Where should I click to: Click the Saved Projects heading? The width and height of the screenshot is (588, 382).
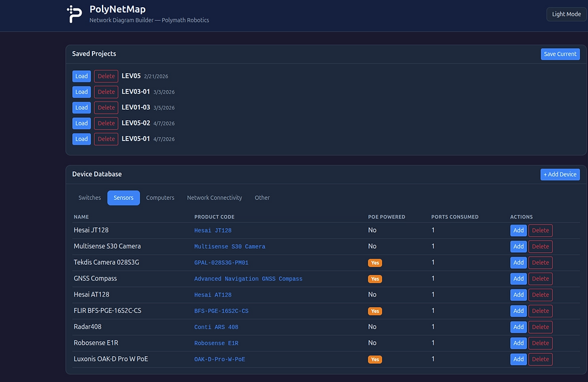94,53
